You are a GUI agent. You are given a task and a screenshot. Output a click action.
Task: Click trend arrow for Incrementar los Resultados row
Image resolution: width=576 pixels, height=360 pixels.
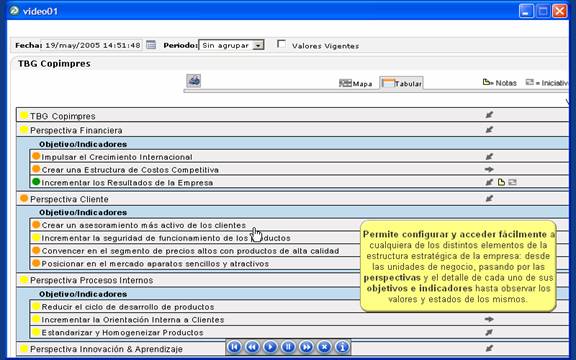489,182
